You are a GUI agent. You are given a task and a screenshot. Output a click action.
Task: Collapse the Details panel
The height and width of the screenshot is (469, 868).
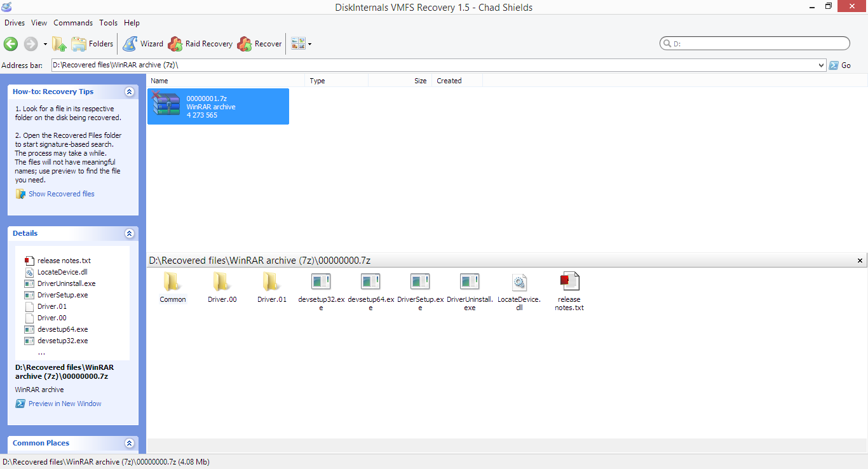click(130, 233)
